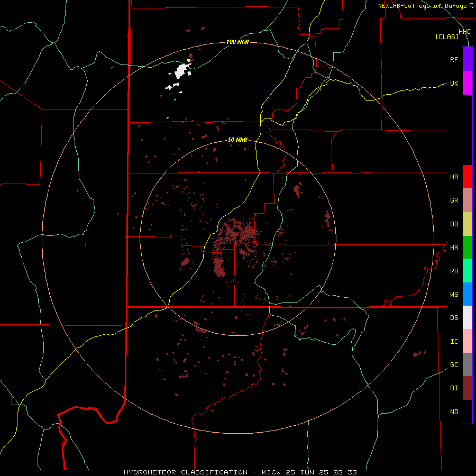Select the red HA legend swatch
Viewport: 476px width, 476px height.
[467, 177]
